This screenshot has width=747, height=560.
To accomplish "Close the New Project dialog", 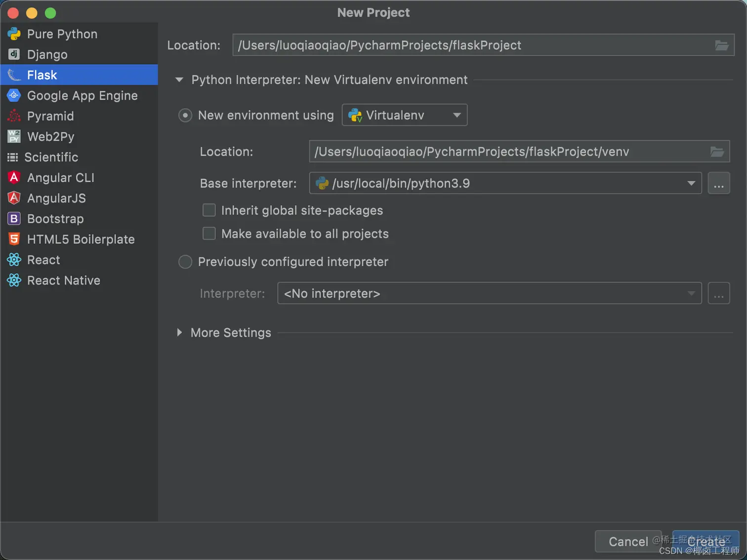I will pos(13,13).
